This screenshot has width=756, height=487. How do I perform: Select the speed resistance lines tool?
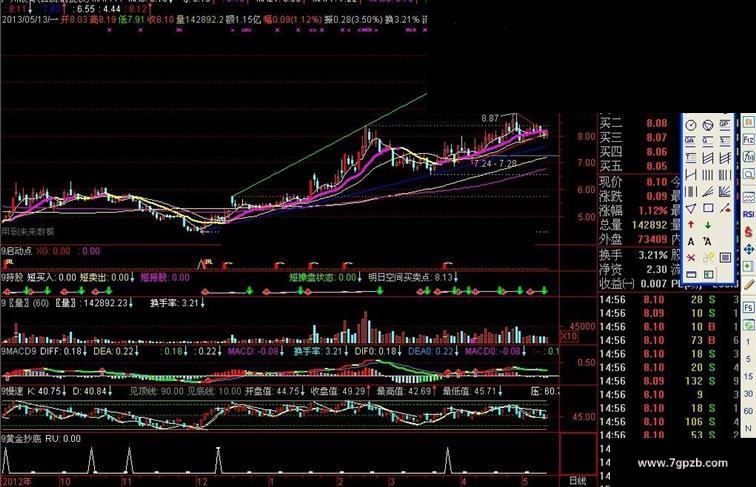pyautogui.click(x=708, y=191)
